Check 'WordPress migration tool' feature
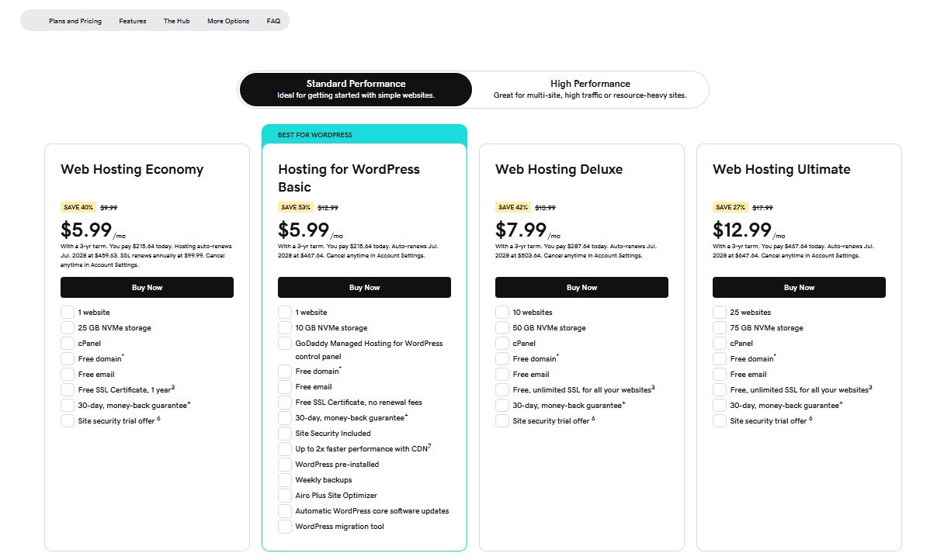 (284, 526)
